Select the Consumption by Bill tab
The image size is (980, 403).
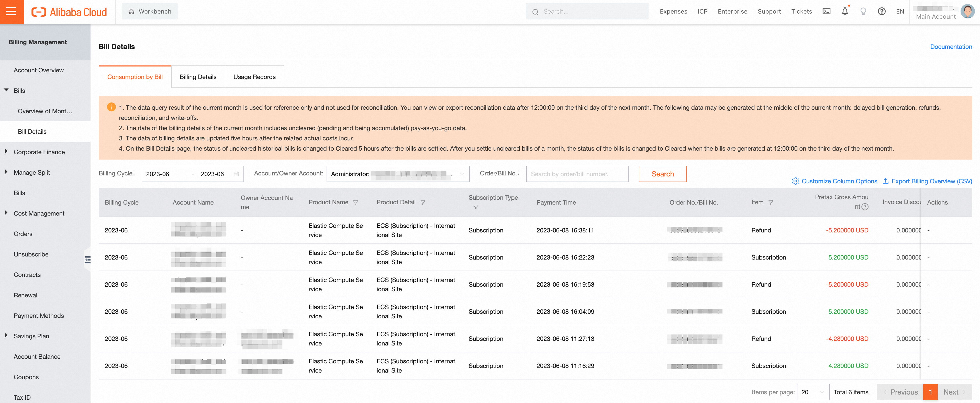click(135, 77)
